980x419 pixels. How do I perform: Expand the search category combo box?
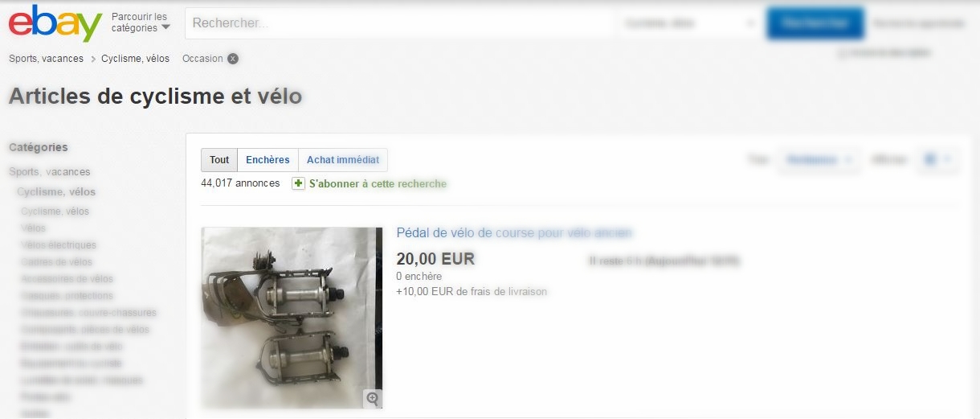pyautogui.click(x=691, y=23)
